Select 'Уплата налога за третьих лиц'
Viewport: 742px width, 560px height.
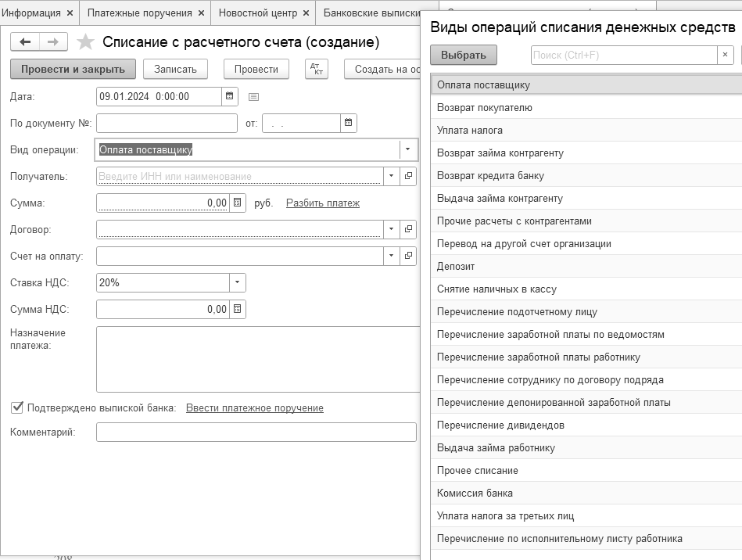[x=586, y=516]
